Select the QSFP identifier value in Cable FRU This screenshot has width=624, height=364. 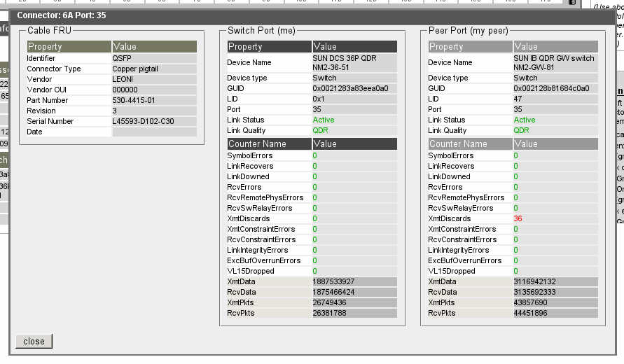(122, 58)
